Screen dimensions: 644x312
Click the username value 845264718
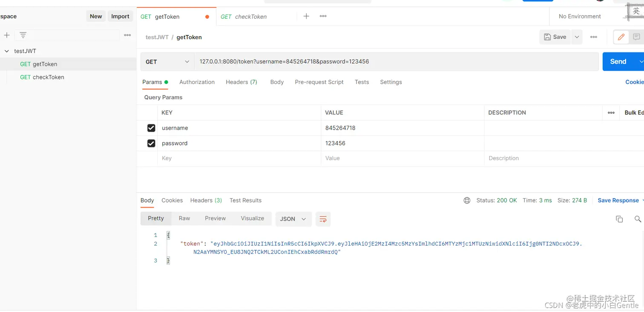[x=340, y=128]
